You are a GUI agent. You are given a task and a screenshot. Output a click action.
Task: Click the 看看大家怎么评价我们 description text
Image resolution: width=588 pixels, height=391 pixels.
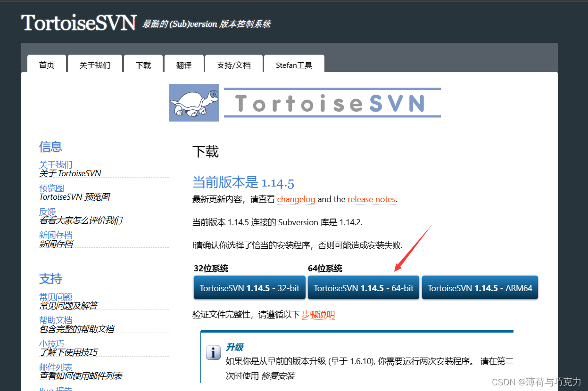point(81,220)
